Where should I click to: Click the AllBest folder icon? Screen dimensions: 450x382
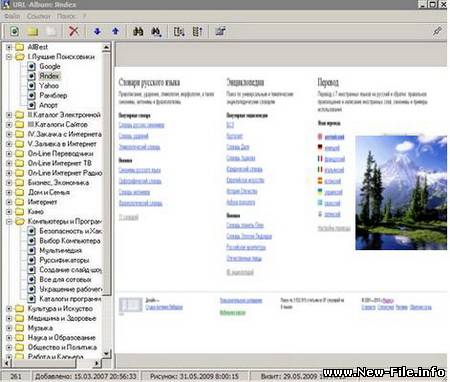tap(20, 47)
